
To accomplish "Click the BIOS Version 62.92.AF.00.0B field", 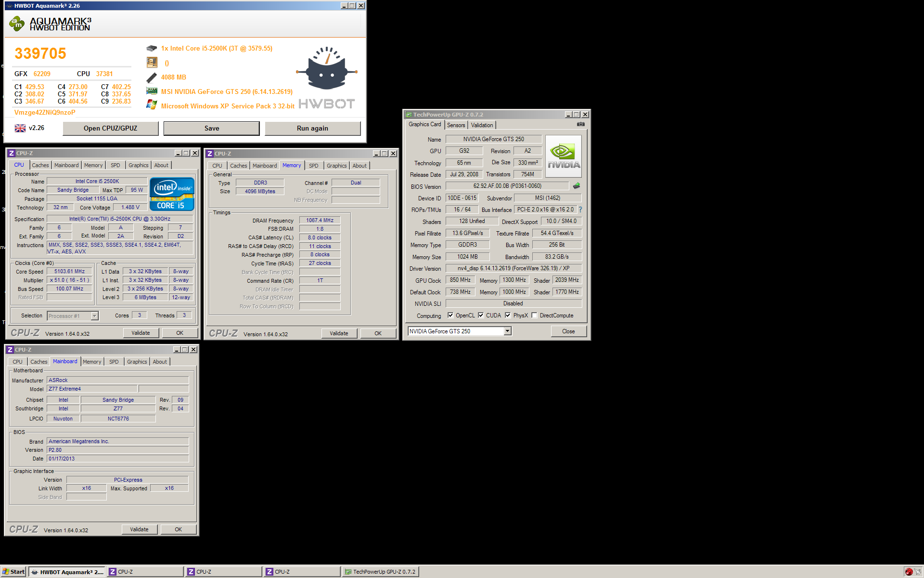I will 507,186.
